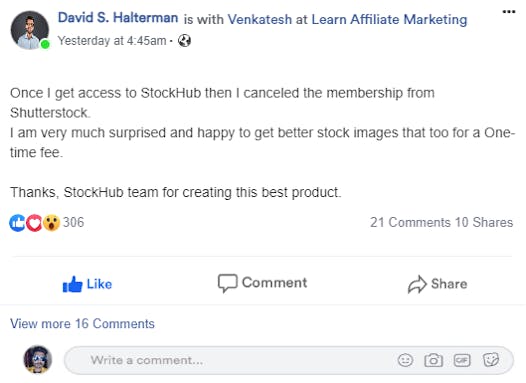
Task: Attach a photo with the camera icon
Action: coord(433,361)
